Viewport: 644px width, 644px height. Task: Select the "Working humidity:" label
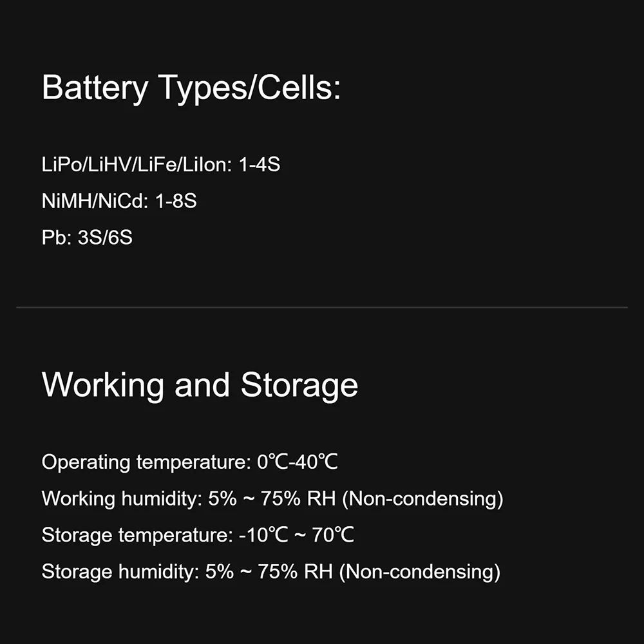point(122,498)
